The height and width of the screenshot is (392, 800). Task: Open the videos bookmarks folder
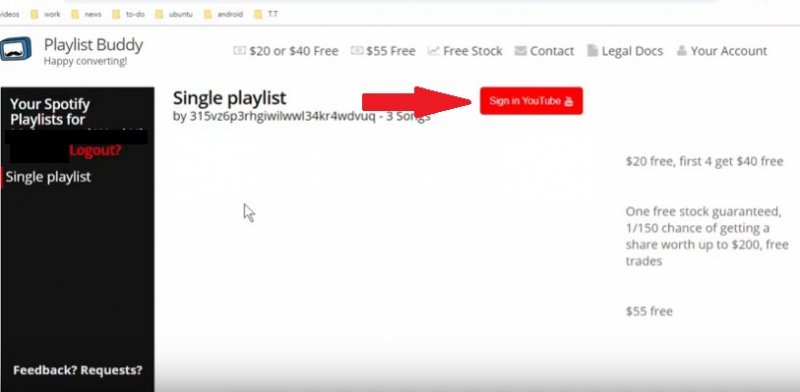9,14
